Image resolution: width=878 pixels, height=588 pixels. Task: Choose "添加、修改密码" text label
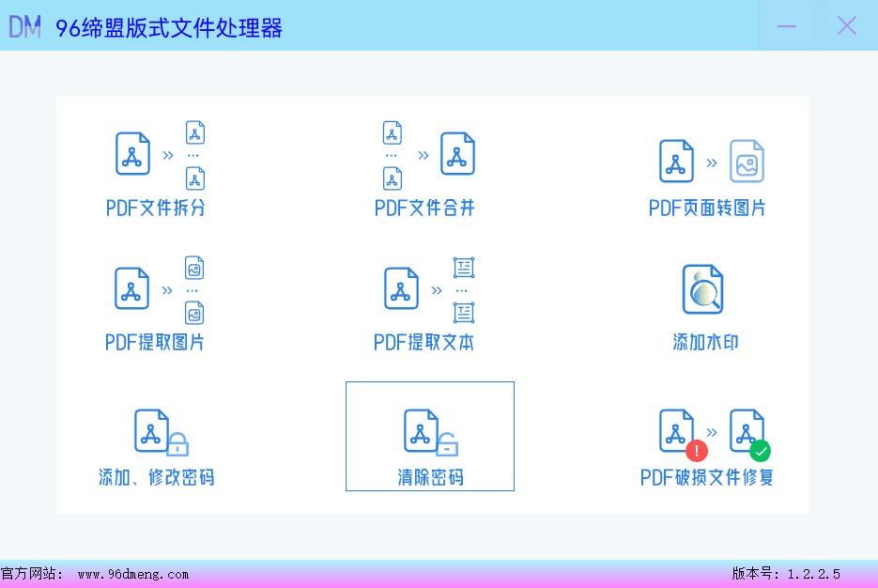click(157, 477)
